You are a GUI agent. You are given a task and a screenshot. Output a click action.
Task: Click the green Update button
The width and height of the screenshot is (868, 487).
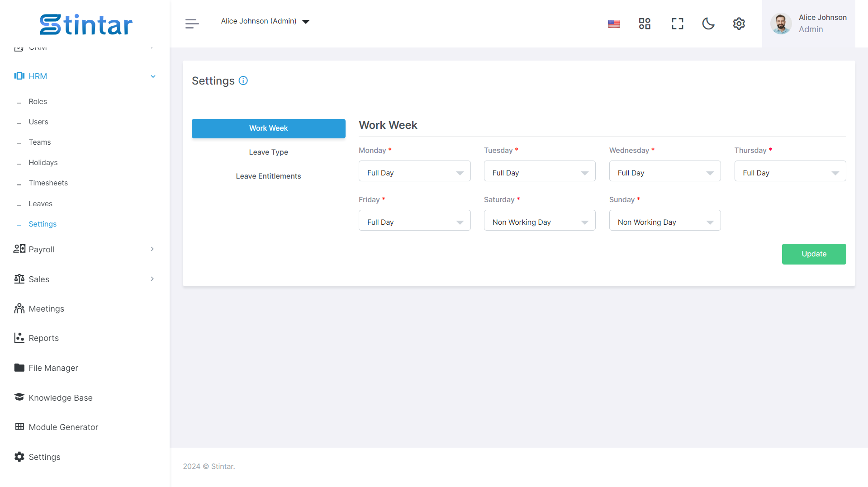click(x=814, y=254)
